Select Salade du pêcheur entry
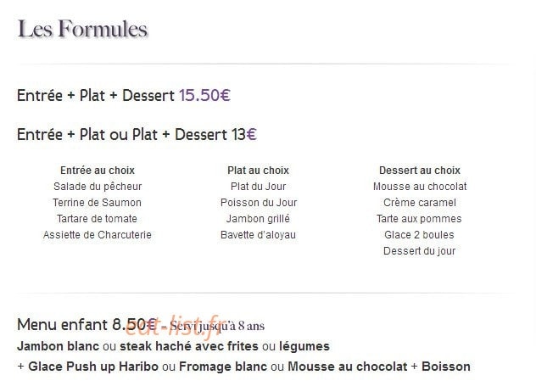The image size is (536, 392). [x=98, y=187]
